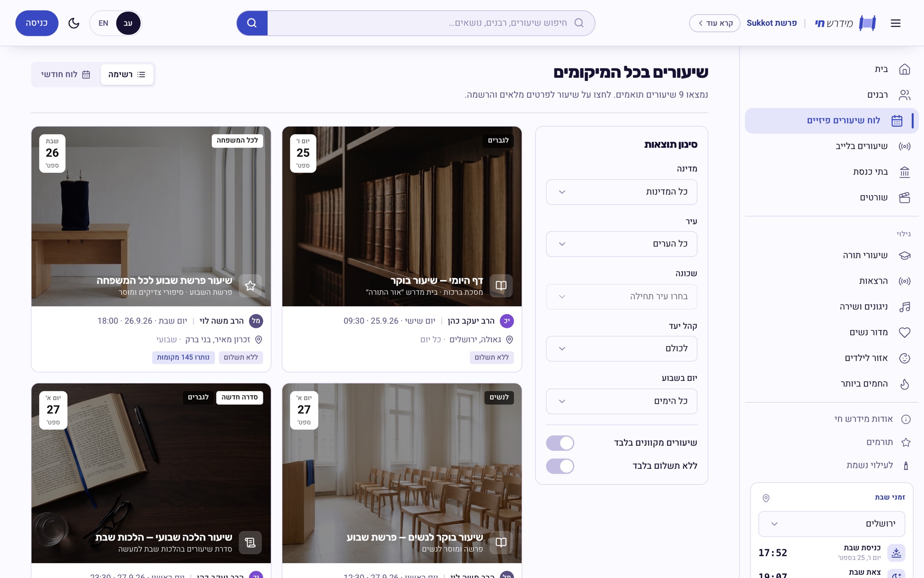Open music (ניגונים ושירה) note icon
Viewport: 924px width, 578px height.
coord(905,307)
